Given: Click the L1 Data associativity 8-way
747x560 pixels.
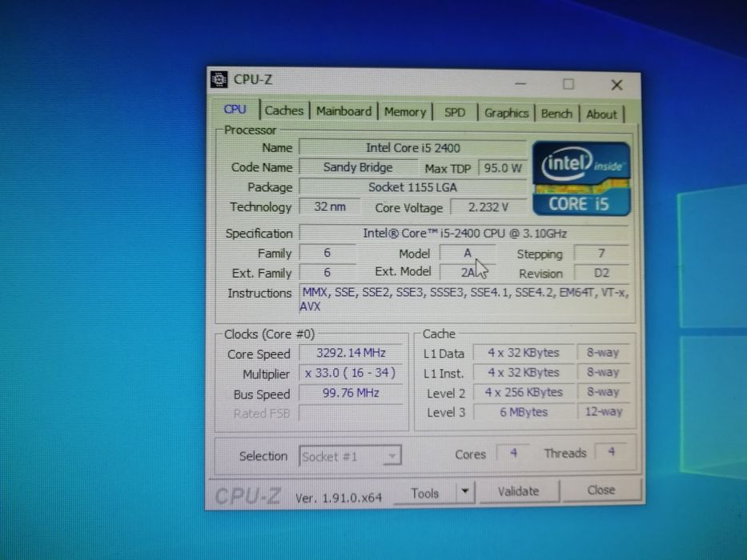Looking at the screenshot, I should (x=604, y=352).
